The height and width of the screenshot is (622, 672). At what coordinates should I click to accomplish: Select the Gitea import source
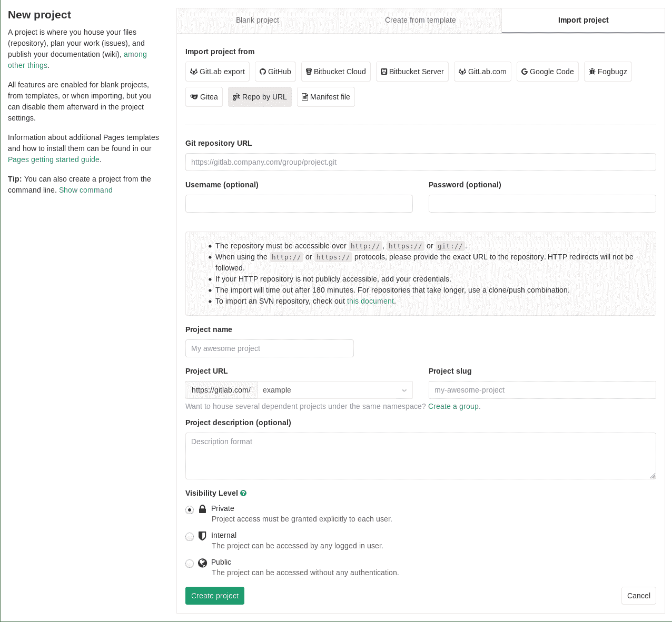tap(204, 97)
